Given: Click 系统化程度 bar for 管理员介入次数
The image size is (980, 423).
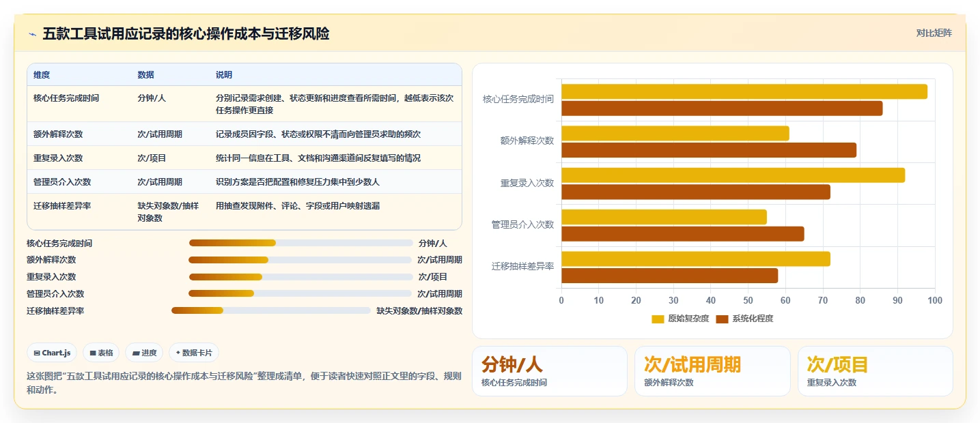Looking at the screenshot, I should coord(683,234).
